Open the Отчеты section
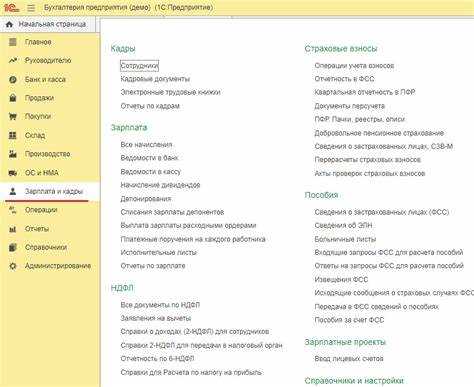 click(37, 229)
